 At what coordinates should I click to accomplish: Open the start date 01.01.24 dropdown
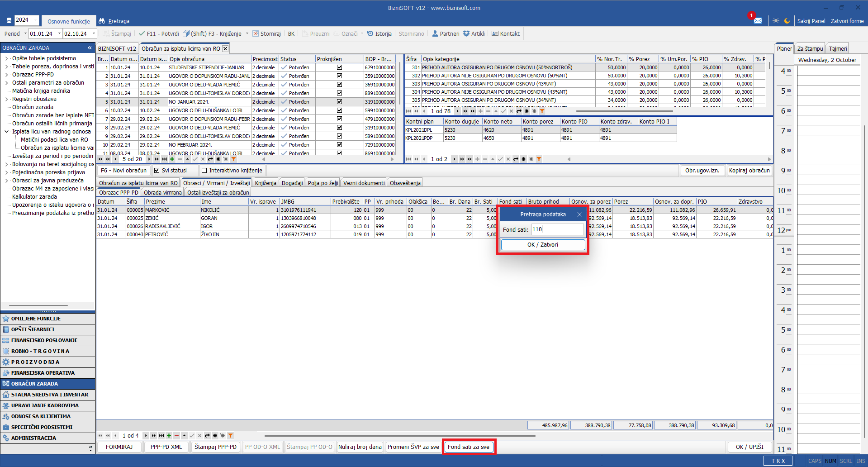pos(59,34)
